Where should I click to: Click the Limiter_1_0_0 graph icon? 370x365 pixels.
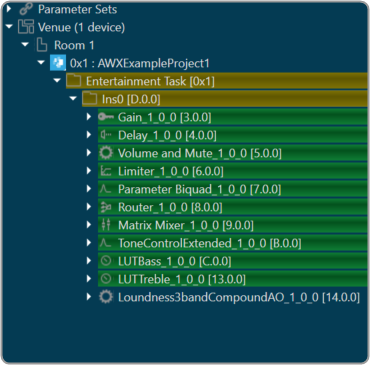106,171
